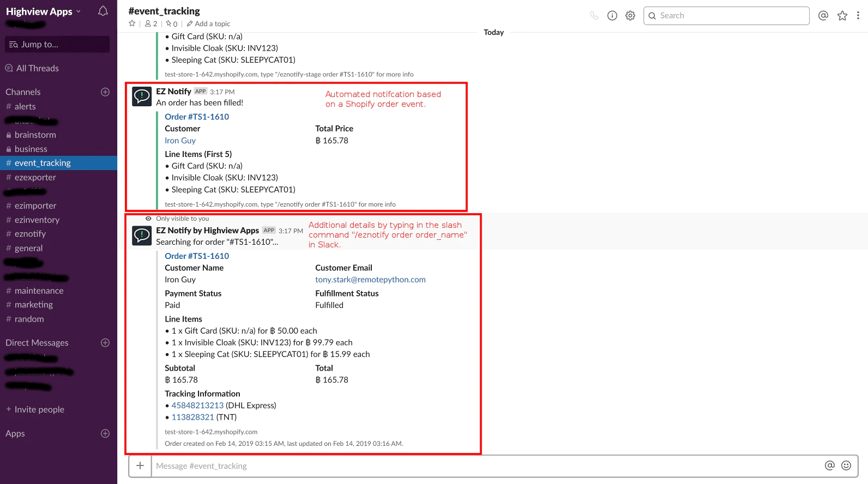This screenshot has width=868, height=484.
Task: Open the more options vertical dots
Action: point(858,16)
